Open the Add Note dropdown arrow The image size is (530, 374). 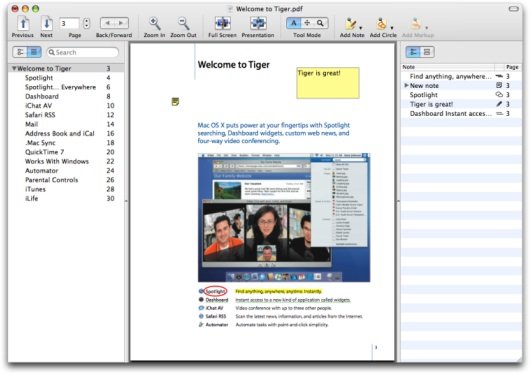pyautogui.click(x=361, y=28)
